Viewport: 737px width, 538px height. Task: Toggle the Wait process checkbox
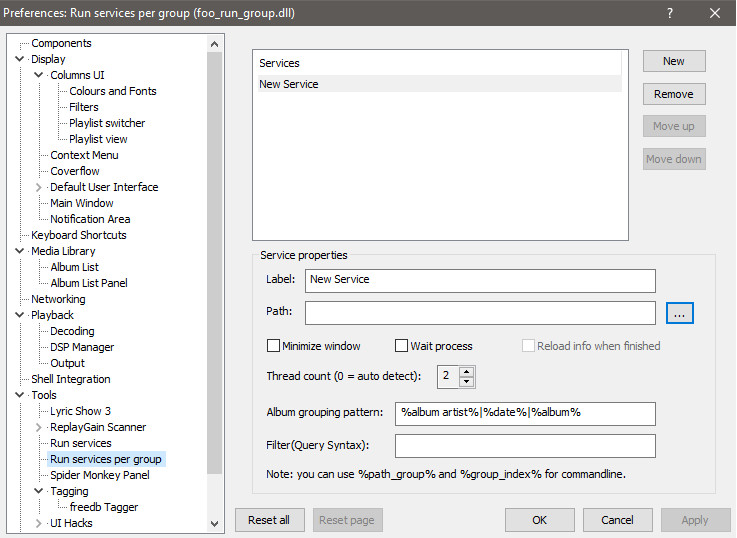coord(402,346)
